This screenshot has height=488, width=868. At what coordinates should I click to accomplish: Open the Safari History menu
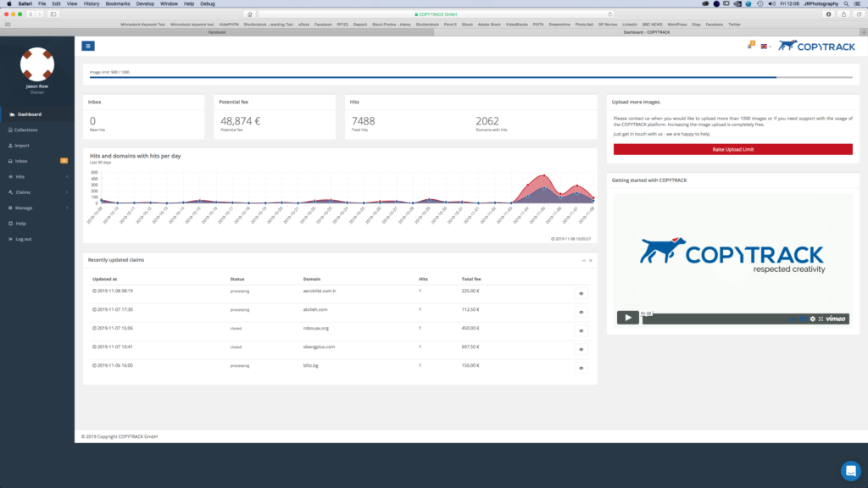92,4
